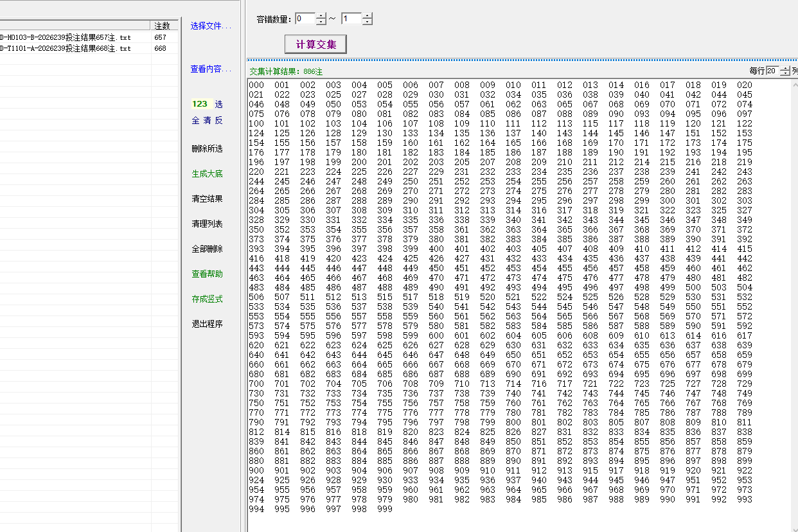Click the 668 count cell
The height and width of the screenshot is (532, 798).
164,48
